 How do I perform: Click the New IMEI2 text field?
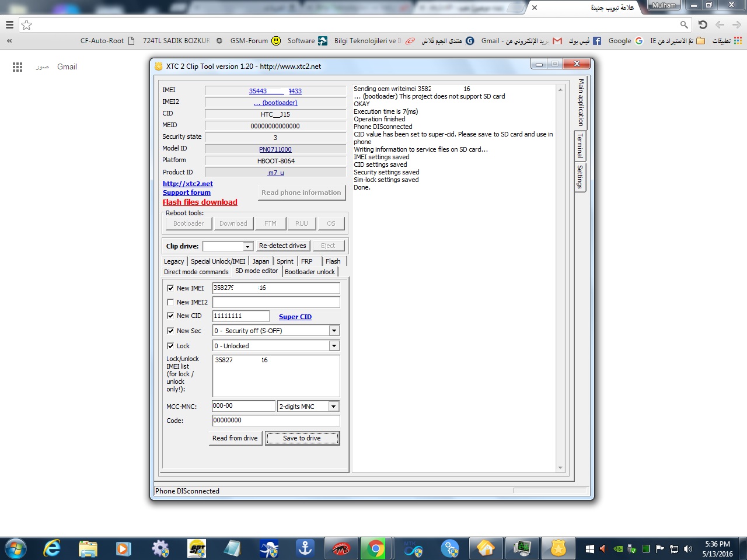[x=276, y=302]
